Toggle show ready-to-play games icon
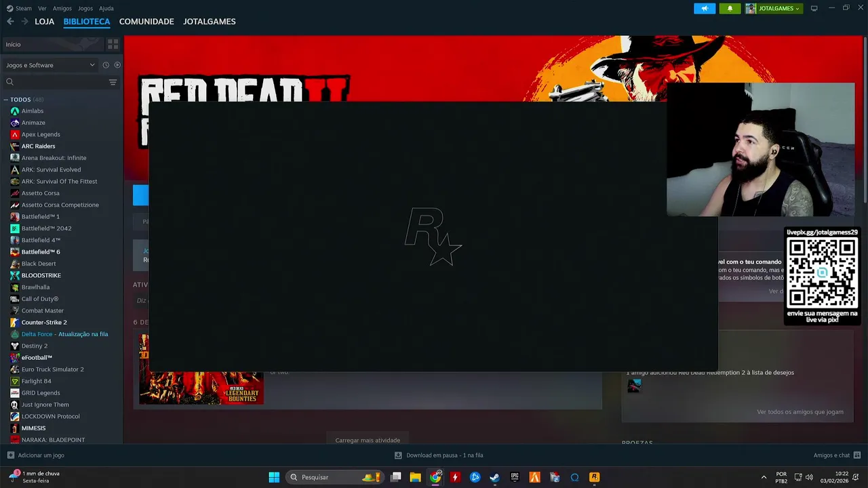Viewport: 868px width, 488px height. 117,65
